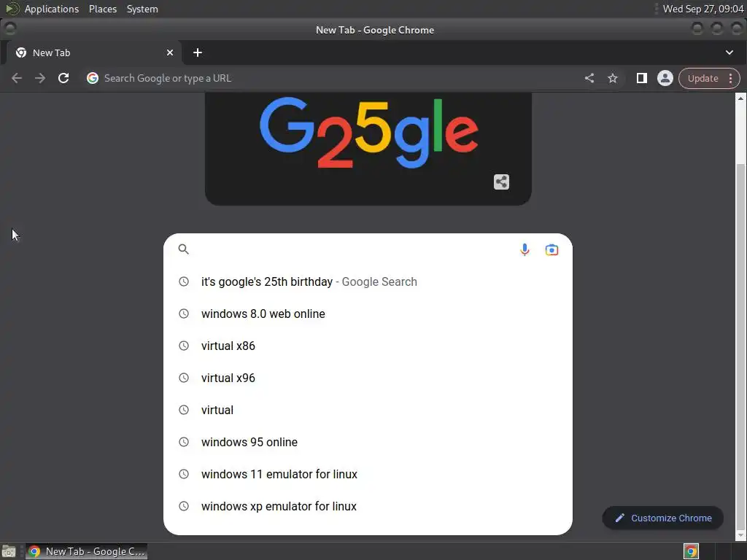
Task: Click the window menu button on title bar
Action: (10, 29)
